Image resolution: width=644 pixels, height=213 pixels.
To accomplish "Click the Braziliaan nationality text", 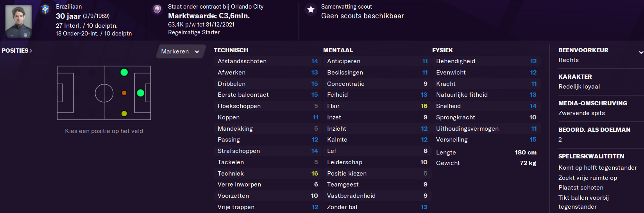I will pyautogui.click(x=69, y=7).
